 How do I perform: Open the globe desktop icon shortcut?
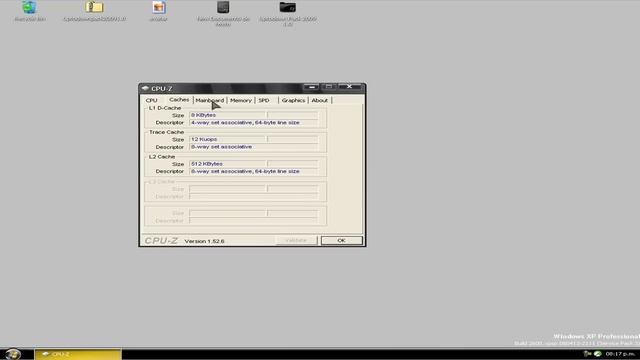pyautogui.click(x=29, y=7)
